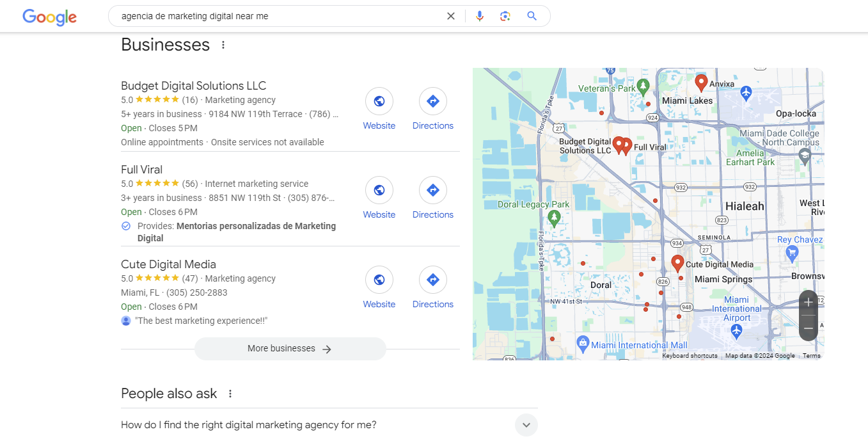Screen dimensions: 868x441
Task: Click the Google logo
Action: 49,17
